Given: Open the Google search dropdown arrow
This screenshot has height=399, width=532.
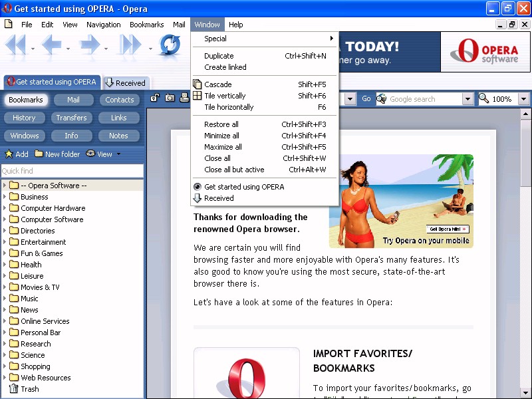Looking at the screenshot, I should point(467,99).
